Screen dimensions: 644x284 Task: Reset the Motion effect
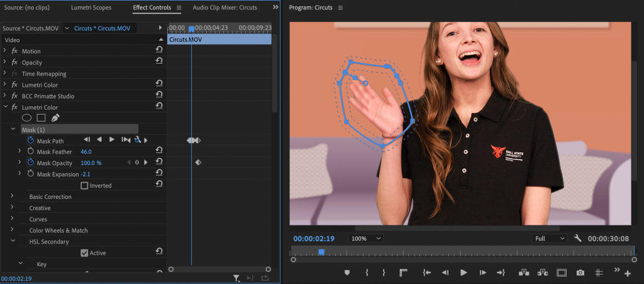click(159, 50)
